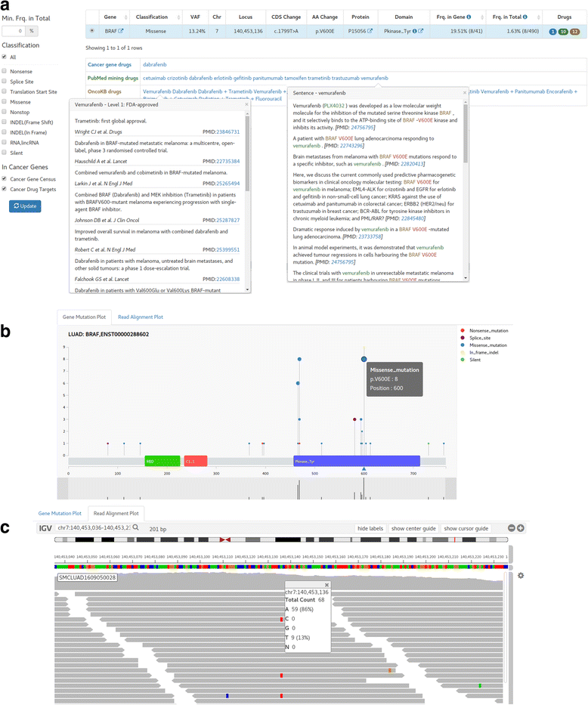Sort table by Frq. in Total column
588x705 pixels.
pos(514,17)
